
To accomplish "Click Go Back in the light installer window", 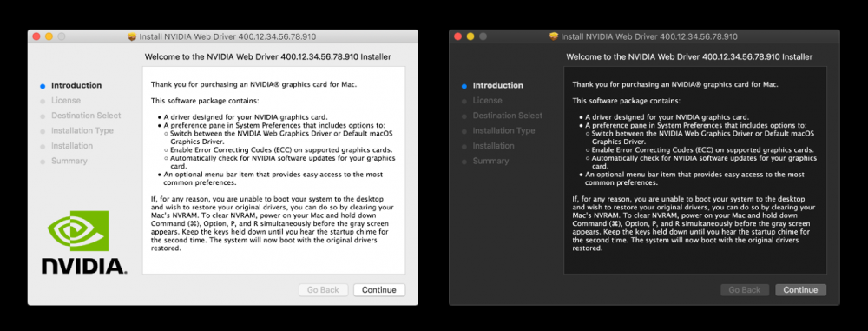I will coord(323,290).
